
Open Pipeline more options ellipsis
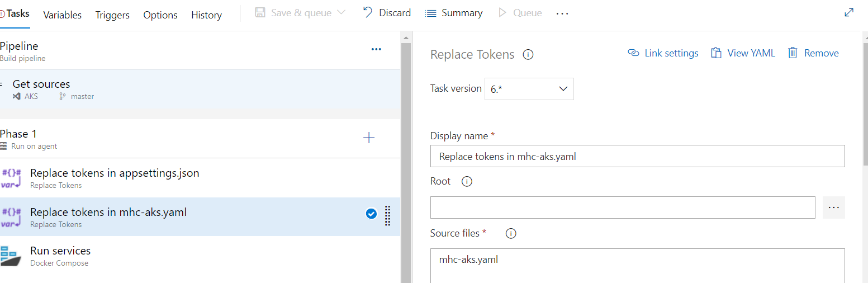pyautogui.click(x=376, y=49)
